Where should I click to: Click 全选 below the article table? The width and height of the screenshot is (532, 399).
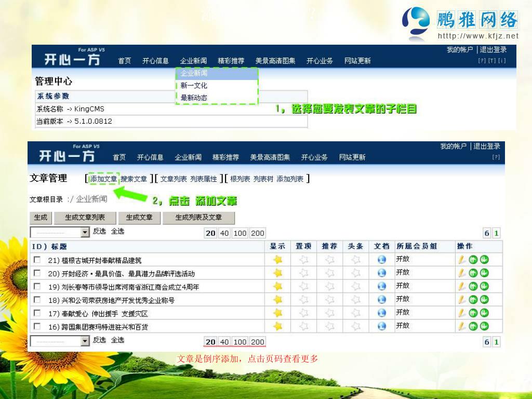(x=118, y=340)
